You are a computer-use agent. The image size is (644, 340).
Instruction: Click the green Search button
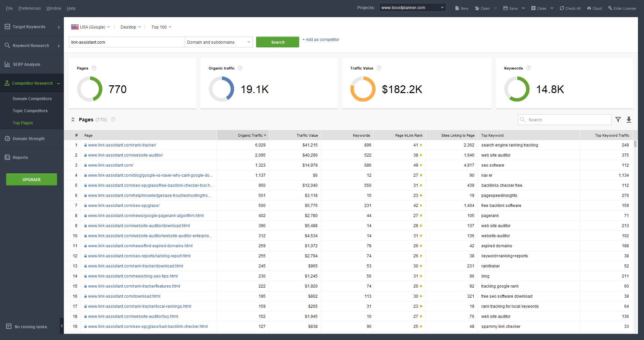pos(278,42)
